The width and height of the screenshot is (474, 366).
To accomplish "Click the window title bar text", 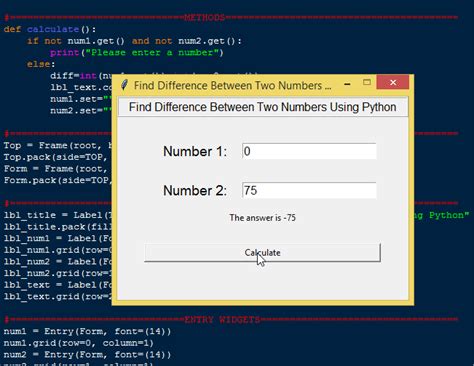I will [x=233, y=86].
